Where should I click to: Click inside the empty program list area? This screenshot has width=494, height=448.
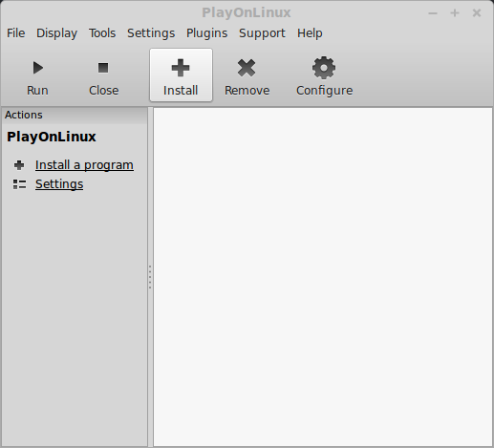[323, 277]
